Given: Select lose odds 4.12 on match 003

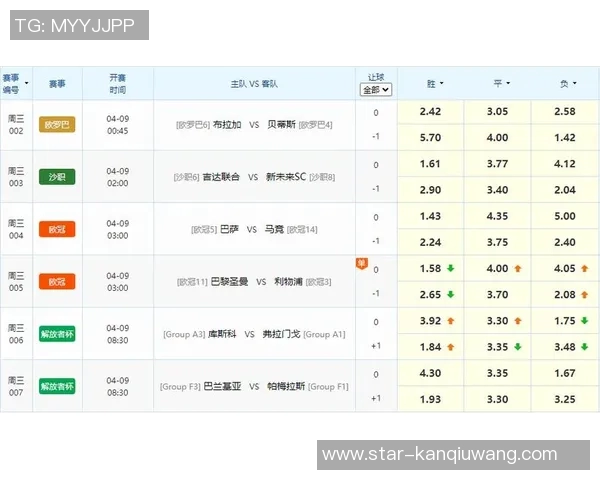Looking at the screenshot, I should (565, 164).
